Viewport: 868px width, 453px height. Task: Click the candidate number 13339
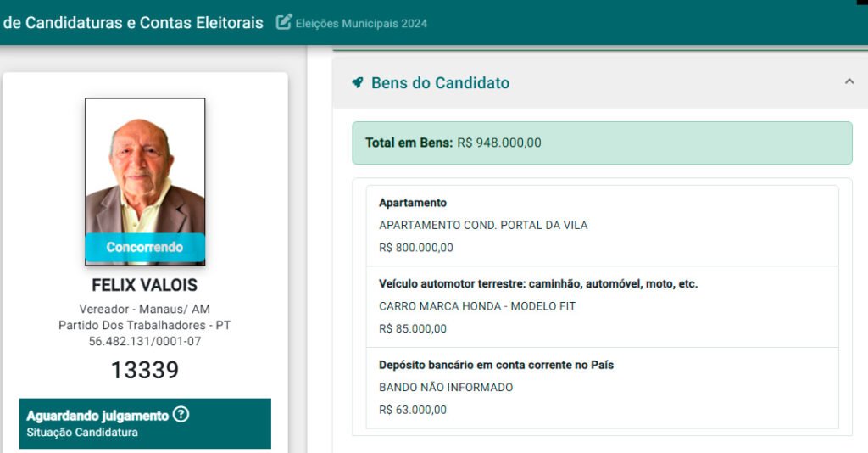click(x=145, y=370)
